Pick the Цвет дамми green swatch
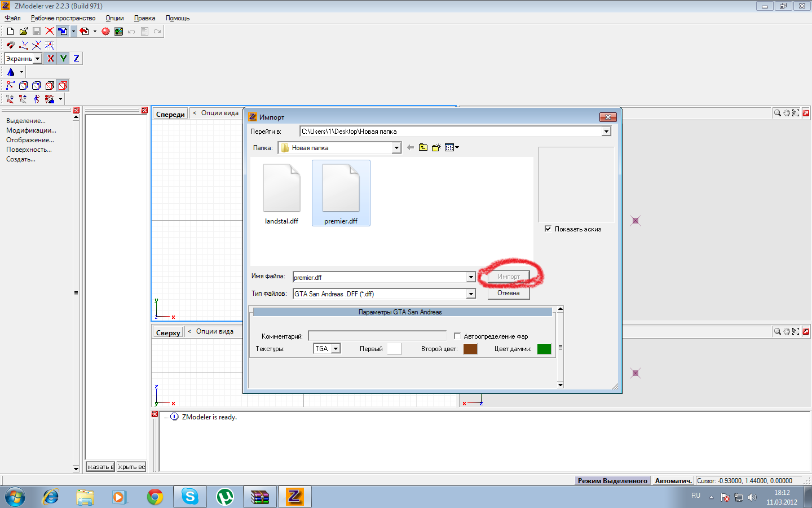This screenshot has height=508, width=812. tap(544, 349)
